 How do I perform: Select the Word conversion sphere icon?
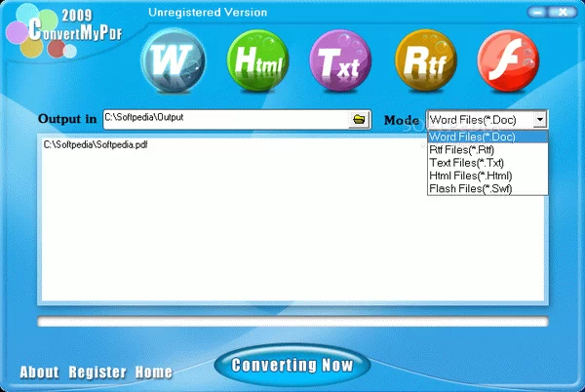click(x=174, y=60)
